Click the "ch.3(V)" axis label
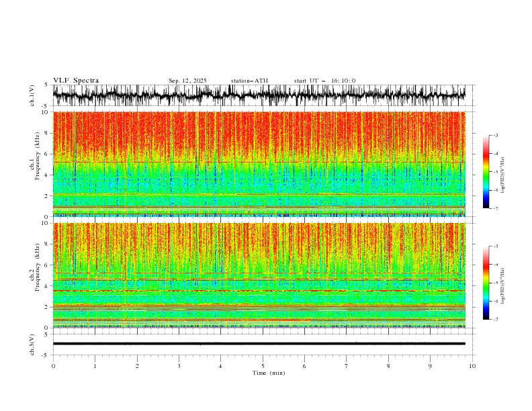Image resolution: width=532 pixels, height=411 pixels. 32,345
